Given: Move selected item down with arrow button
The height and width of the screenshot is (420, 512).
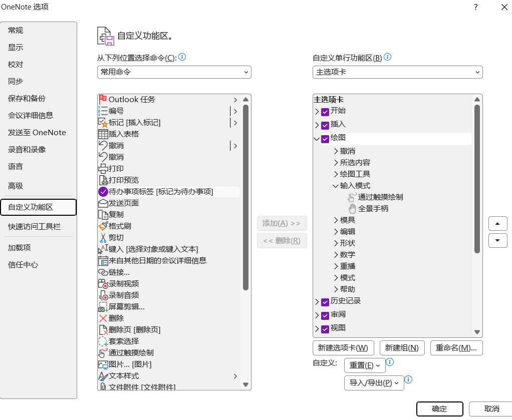Looking at the screenshot, I should pyautogui.click(x=497, y=240).
